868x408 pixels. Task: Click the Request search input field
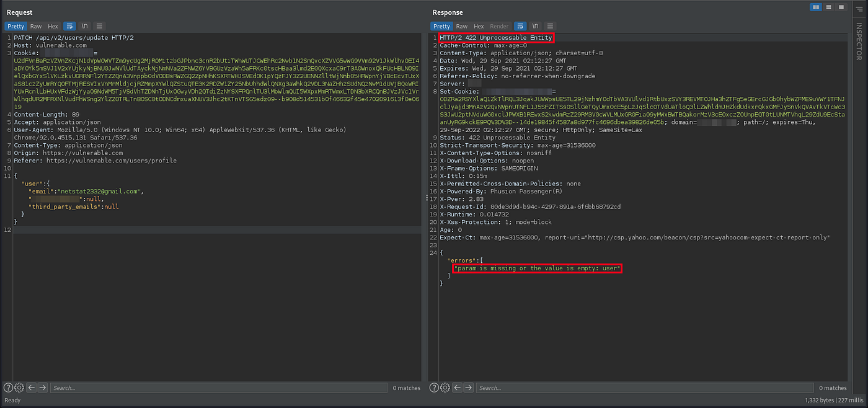[x=218, y=388]
